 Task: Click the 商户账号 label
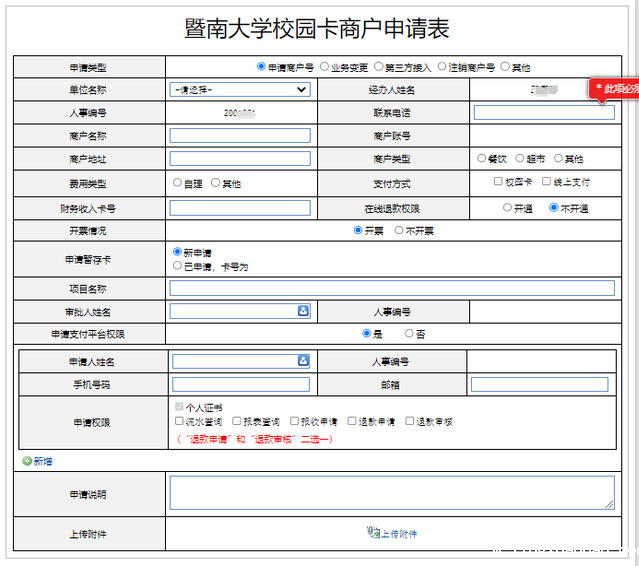click(392, 136)
